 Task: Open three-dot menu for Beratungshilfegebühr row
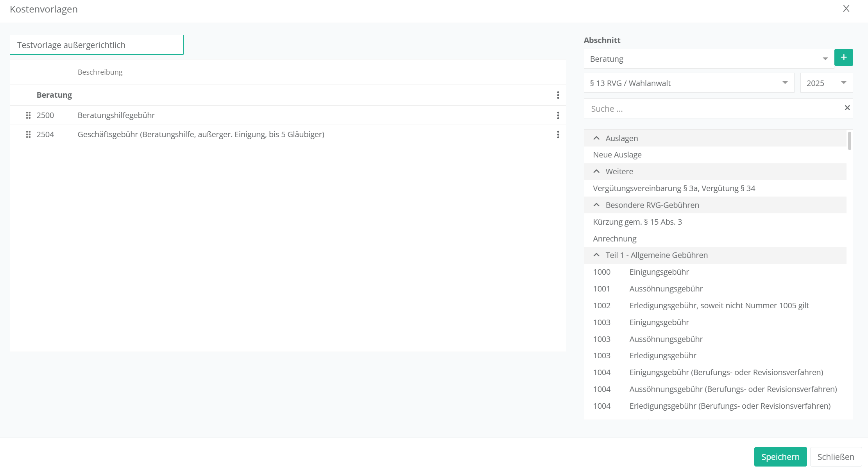[558, 115]
